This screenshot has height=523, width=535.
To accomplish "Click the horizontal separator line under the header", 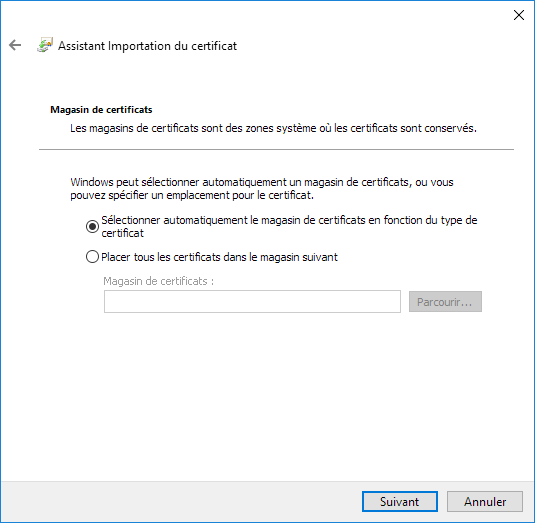I will [276, 149].
